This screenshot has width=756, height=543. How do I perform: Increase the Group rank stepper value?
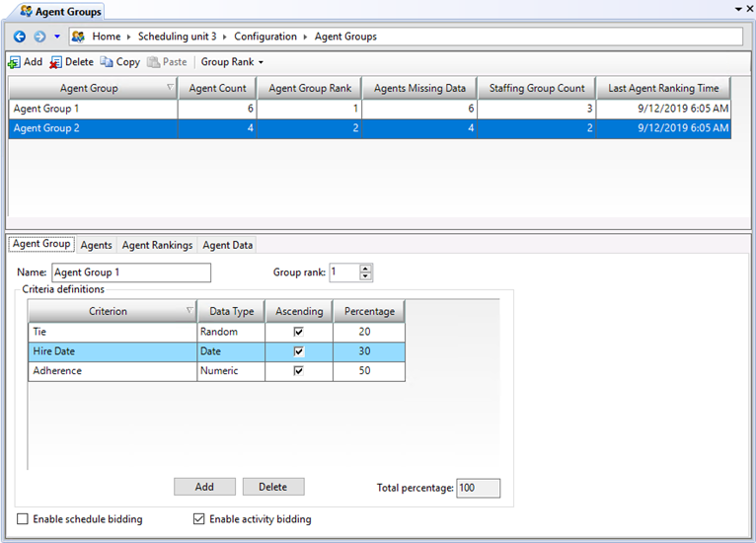[366, 269]
